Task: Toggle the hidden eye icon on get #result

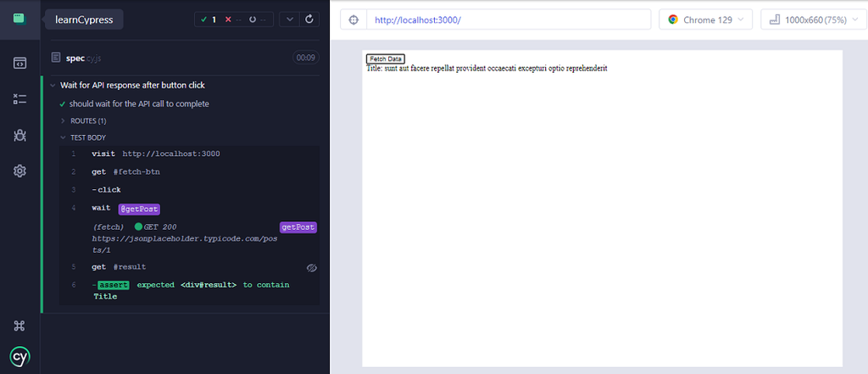Action: coord(312,268)
